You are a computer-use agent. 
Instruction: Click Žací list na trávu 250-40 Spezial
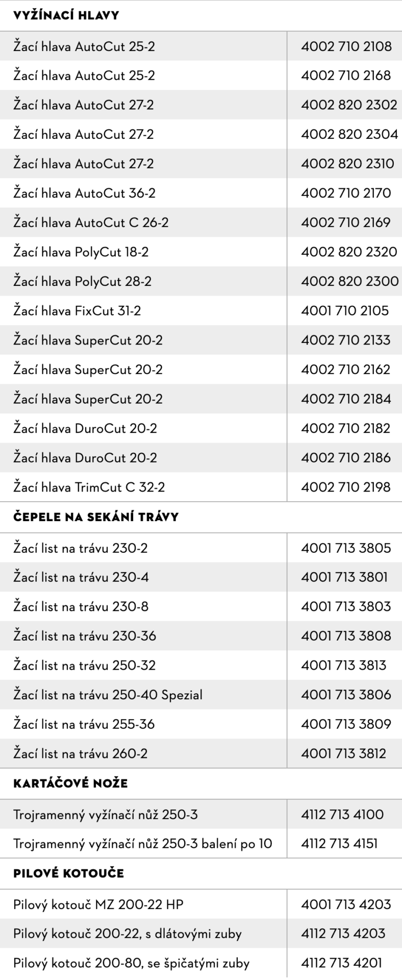pos(108,695)
